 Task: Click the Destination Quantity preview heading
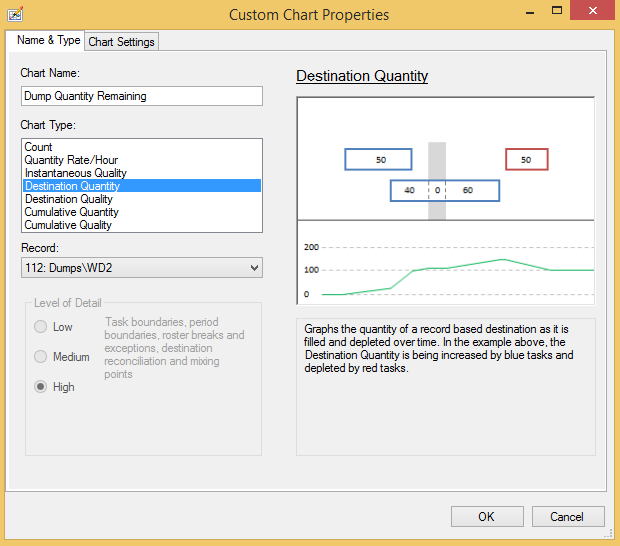click(362, 76)
